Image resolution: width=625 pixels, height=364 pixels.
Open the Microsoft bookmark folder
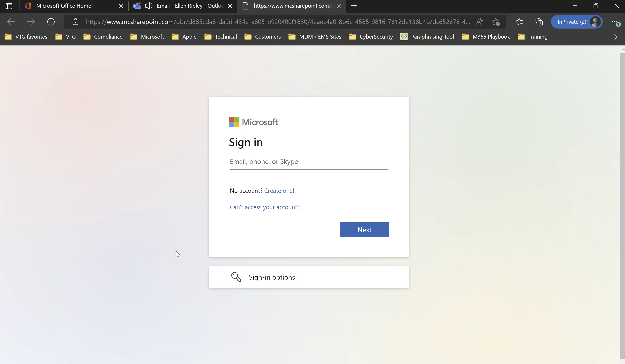[147, 37]
